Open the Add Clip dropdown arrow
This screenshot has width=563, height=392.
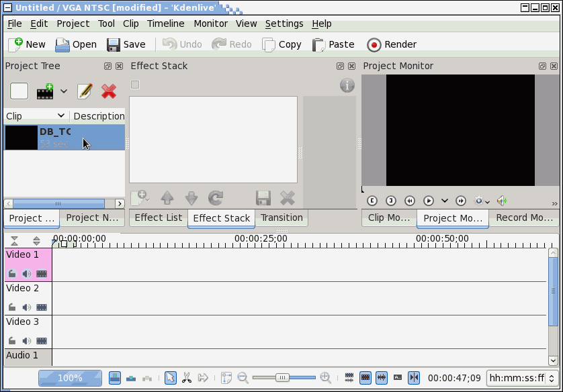pos(64,91)
